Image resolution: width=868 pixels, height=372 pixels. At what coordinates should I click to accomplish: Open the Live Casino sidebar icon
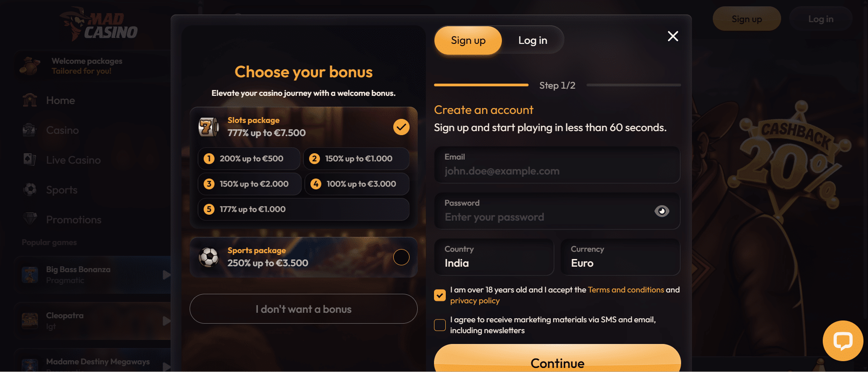30,160
